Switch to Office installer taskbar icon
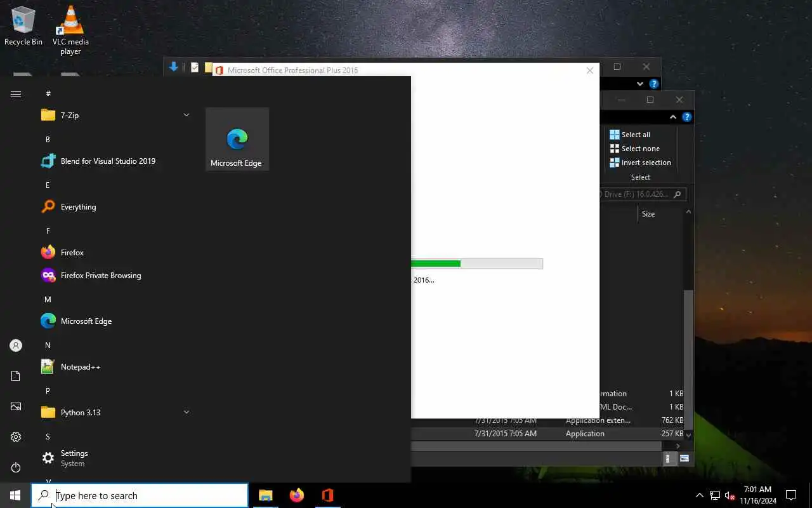812x508 pixels. [327, 495]
